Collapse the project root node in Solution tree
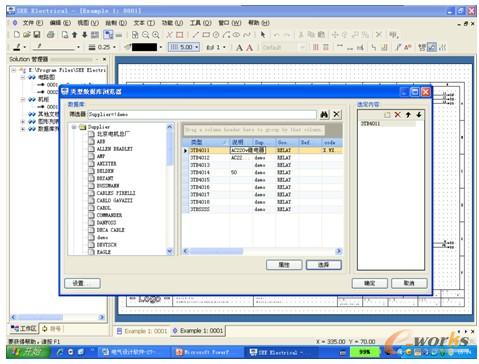Screen dimensions: 479x364 coord(14,70)
